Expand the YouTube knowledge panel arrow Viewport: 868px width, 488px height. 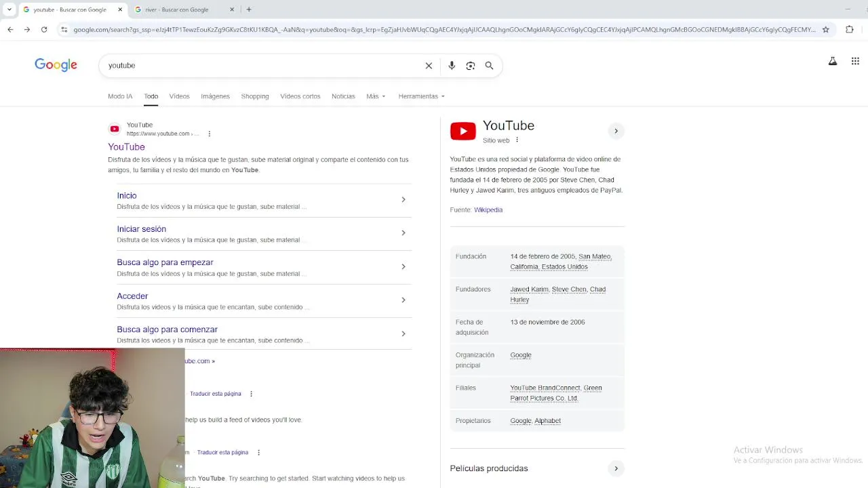tap(616, 131)
